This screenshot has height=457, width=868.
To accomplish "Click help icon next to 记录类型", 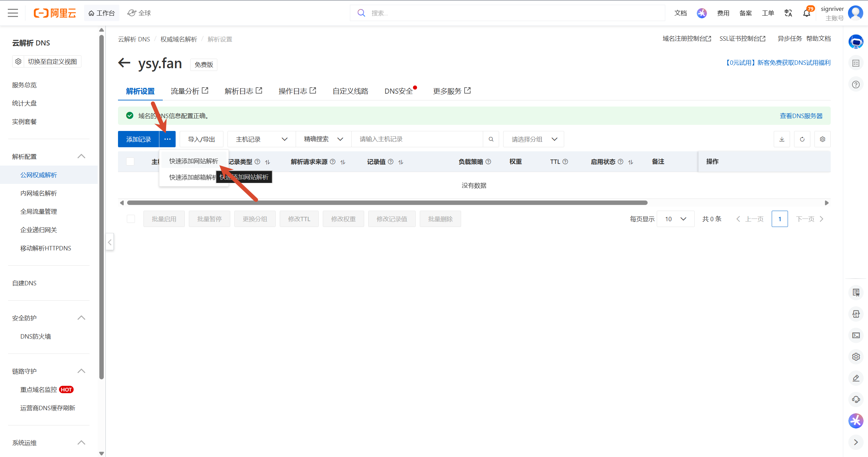I will coord(257,162).
